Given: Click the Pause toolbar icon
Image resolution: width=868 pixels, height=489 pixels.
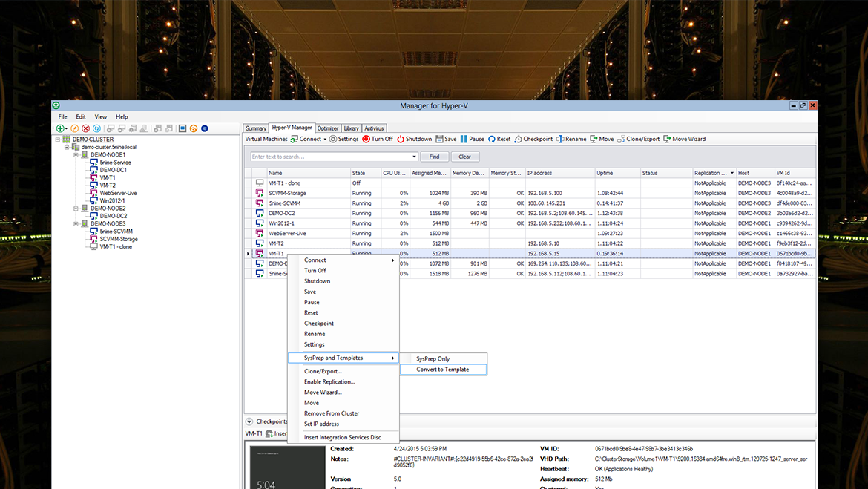Looking at the screenshot, I should 464,139.
